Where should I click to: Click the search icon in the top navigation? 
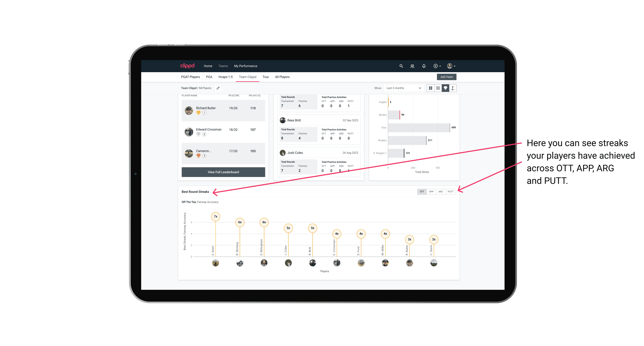[x=401, y=66]
